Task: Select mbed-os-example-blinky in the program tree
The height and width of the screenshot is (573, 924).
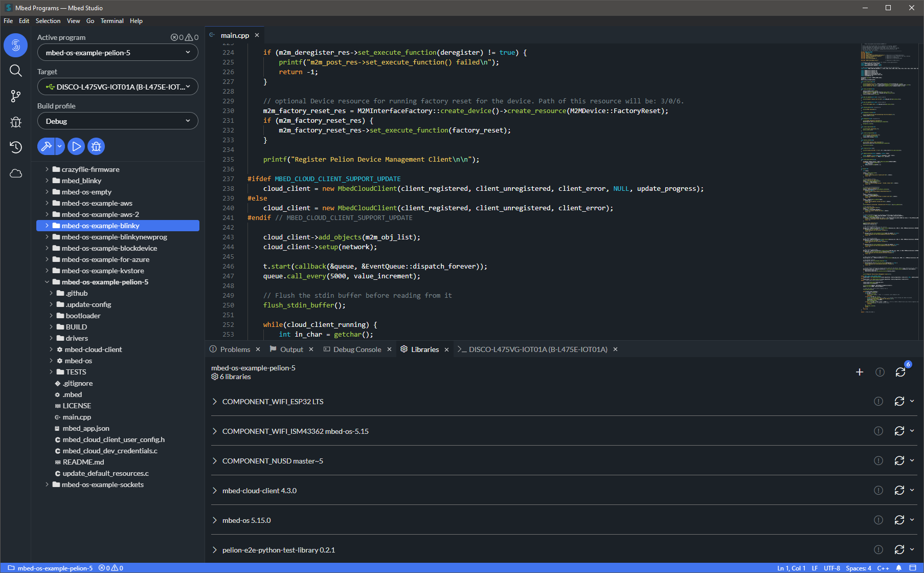Action: click(x=118, y=226)
